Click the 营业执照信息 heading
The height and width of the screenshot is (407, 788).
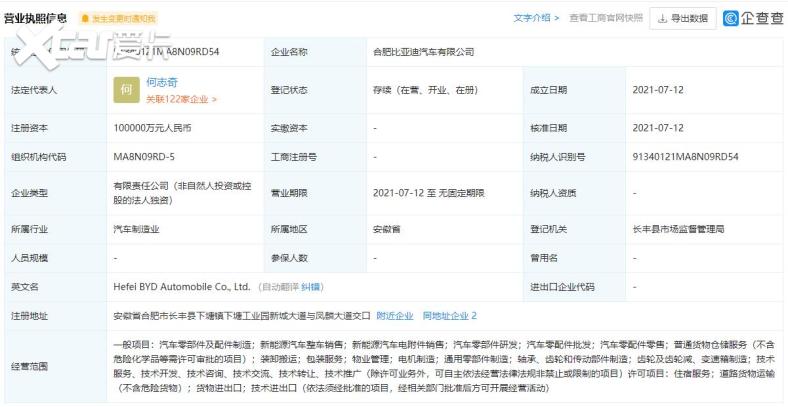[35, 19]
